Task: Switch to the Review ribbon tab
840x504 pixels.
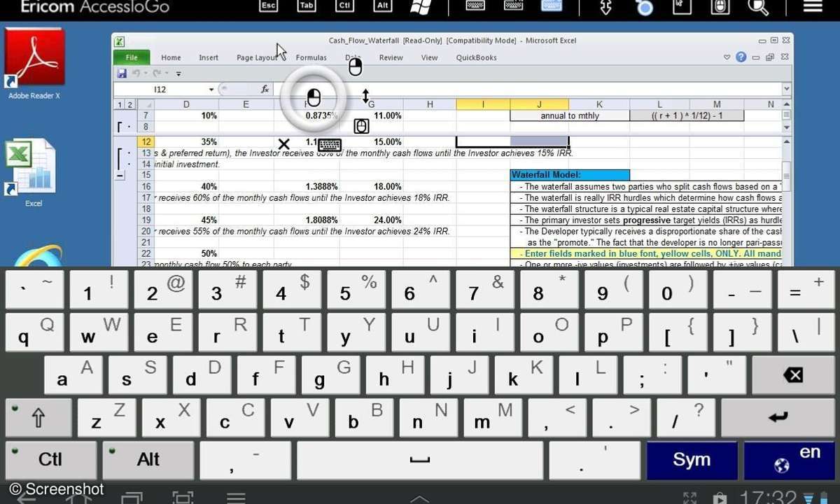Action: click(x=391, y=57)
